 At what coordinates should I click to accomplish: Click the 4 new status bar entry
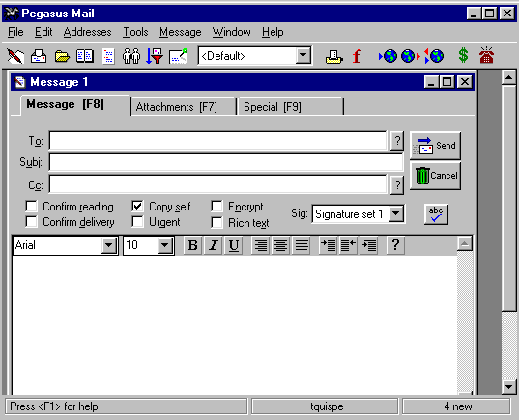point(456,406)
